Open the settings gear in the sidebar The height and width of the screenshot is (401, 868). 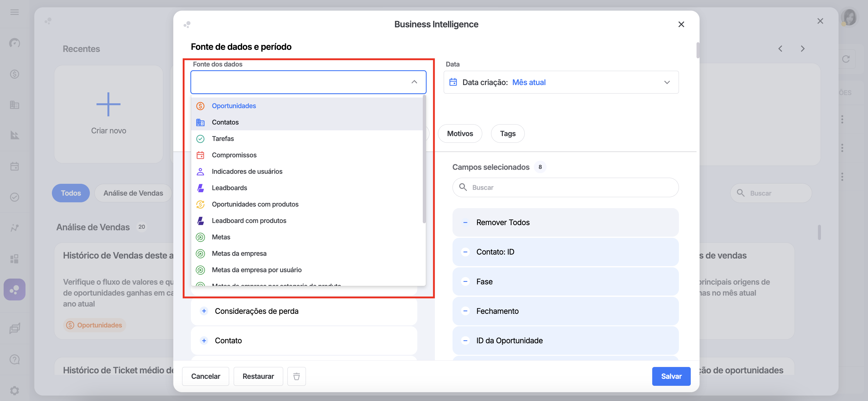pos(15,391)
